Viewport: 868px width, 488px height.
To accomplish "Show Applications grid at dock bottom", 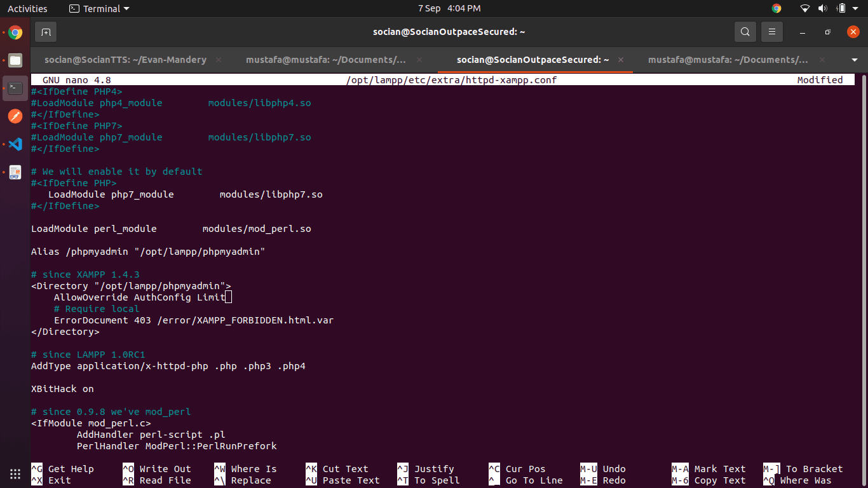I will pos(15,473).
